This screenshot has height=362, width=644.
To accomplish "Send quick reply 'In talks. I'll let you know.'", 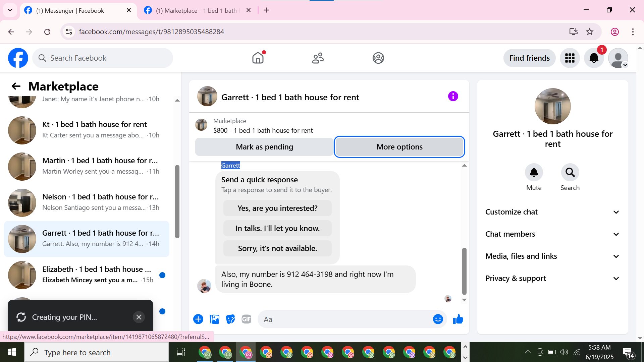I will click(277, 228).
